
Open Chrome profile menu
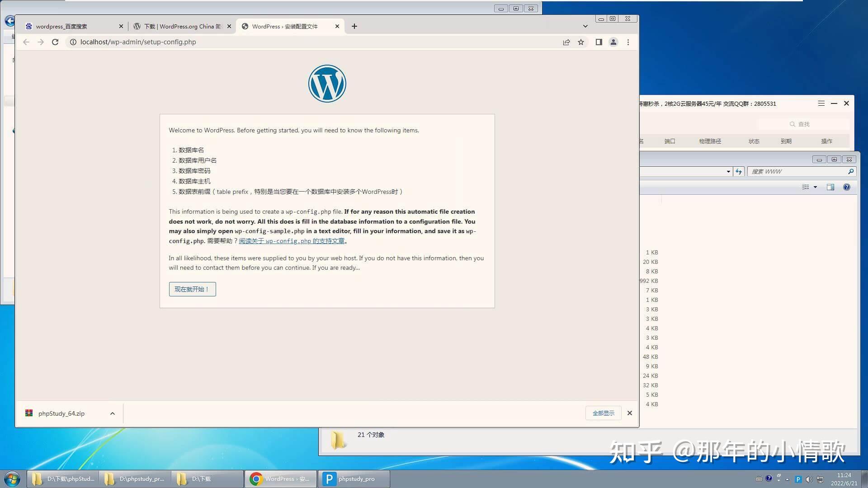pos(613,42)
